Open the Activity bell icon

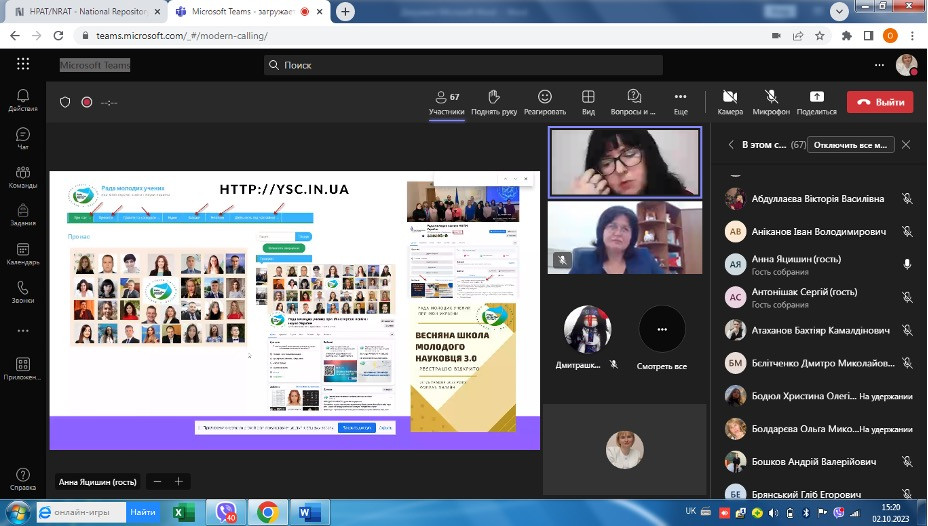[x=22, y=97]
